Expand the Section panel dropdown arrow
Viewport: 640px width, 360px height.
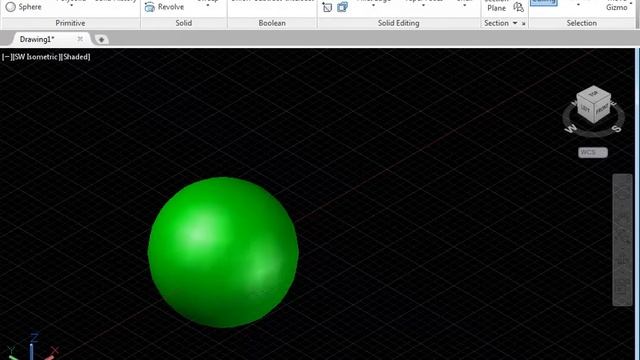click(515, 23)
